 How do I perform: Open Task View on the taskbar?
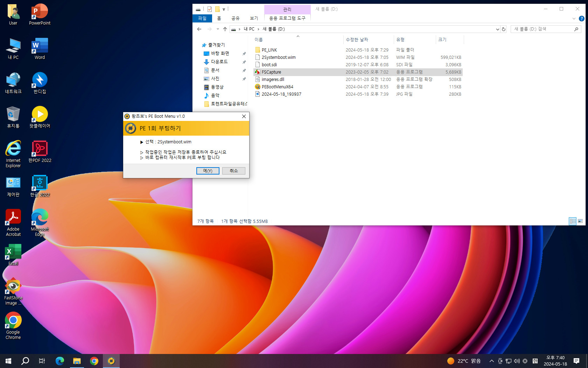coord(42,361)
